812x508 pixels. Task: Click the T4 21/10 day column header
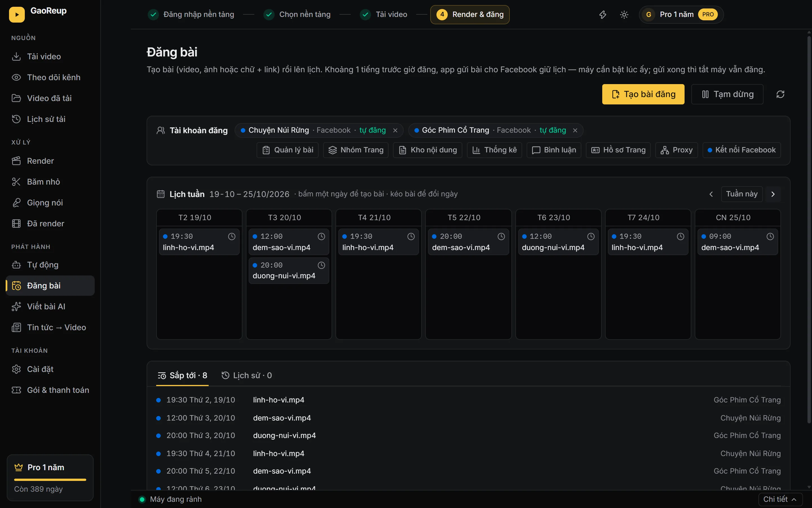378,218
